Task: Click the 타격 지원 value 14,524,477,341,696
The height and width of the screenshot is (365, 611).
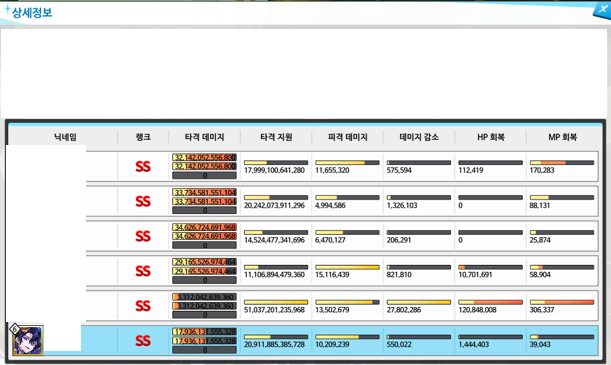Action: (x=274, y=240)
